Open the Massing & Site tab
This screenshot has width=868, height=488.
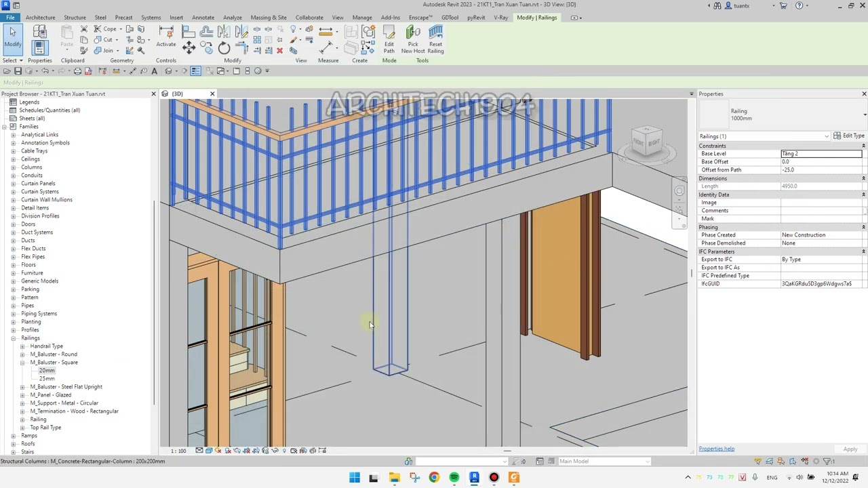[269, 18]
